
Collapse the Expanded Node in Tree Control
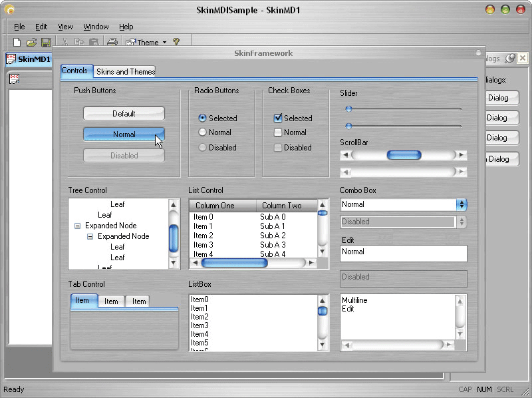[77, 226]
